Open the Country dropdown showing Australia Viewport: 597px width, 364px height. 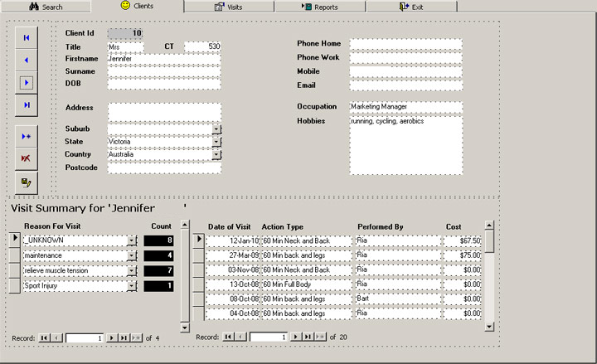216,154
